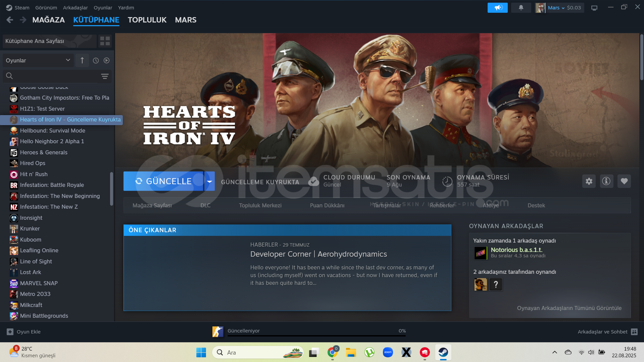Open game settings gear icon
This screenshot has height=362, width=644.
[x=589, y=181]
